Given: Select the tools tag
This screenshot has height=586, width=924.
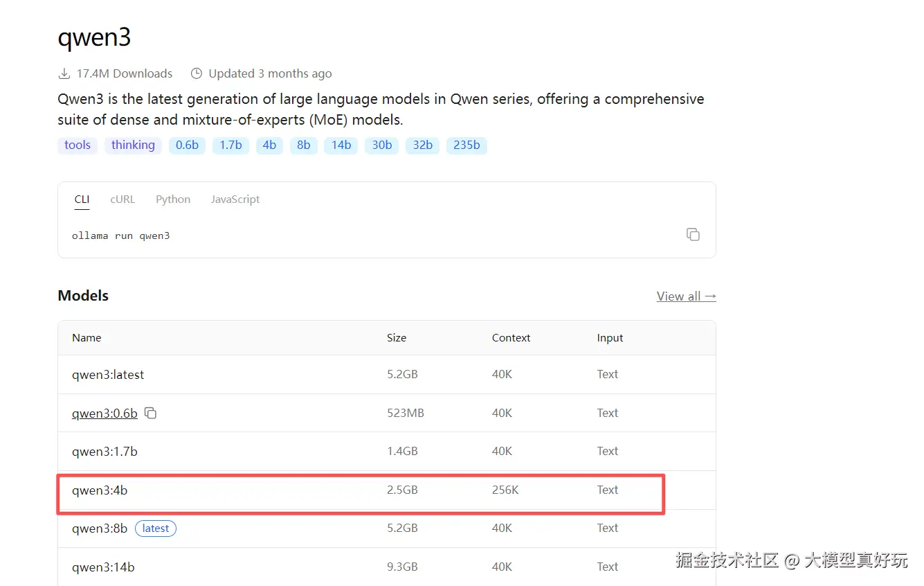Looking at the screenshot, I should (x=78, y=145).
